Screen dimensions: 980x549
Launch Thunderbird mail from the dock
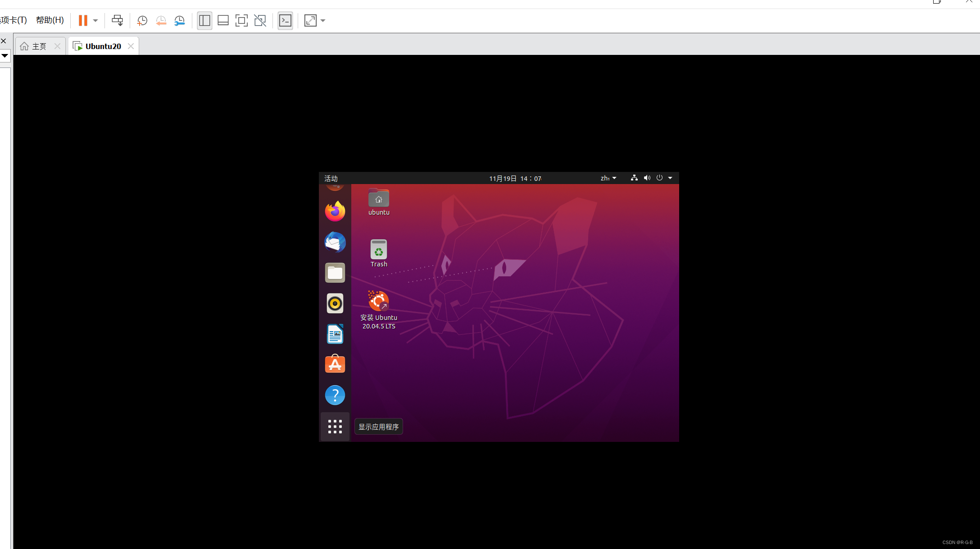(x=335, y=242)
